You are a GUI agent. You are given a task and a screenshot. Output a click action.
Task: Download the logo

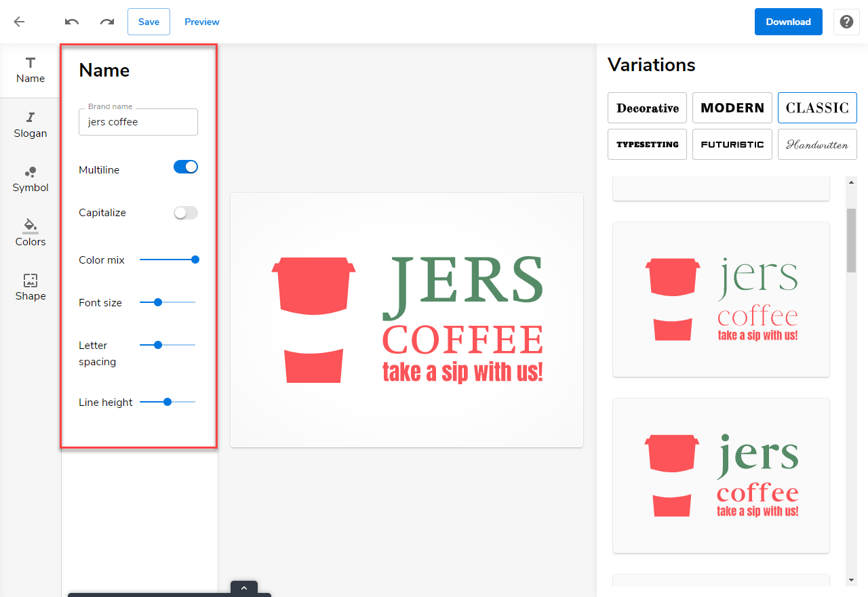click(x=789, y=22)
